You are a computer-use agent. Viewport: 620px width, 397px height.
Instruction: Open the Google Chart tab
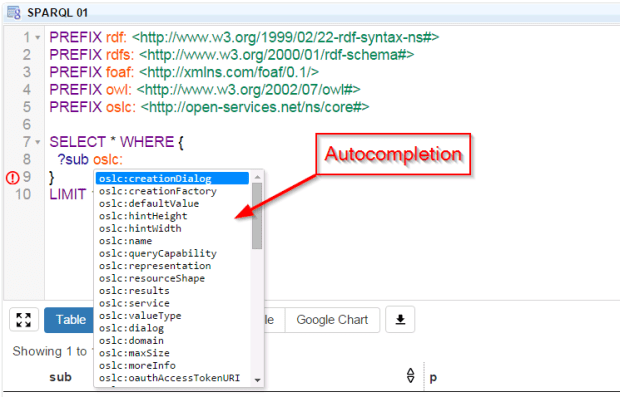point(332,319)
